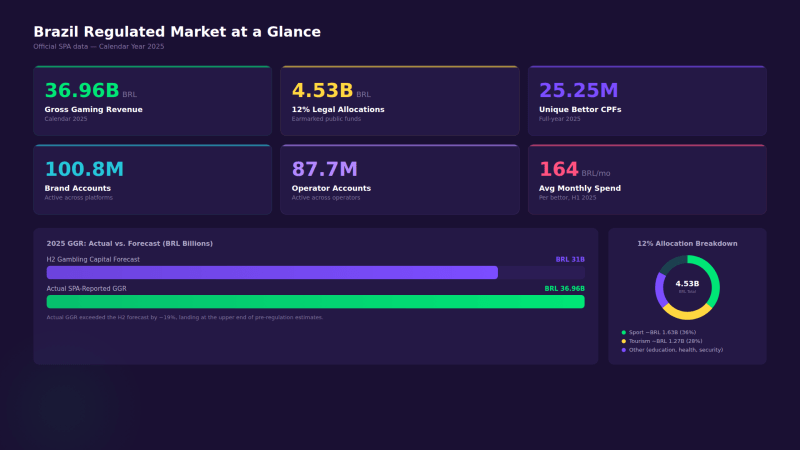The image size is (800, 450).
Task: Click the "H2 Gambling Capital Forecast" label
Action: pyautogui.click(x=93, y=259)
